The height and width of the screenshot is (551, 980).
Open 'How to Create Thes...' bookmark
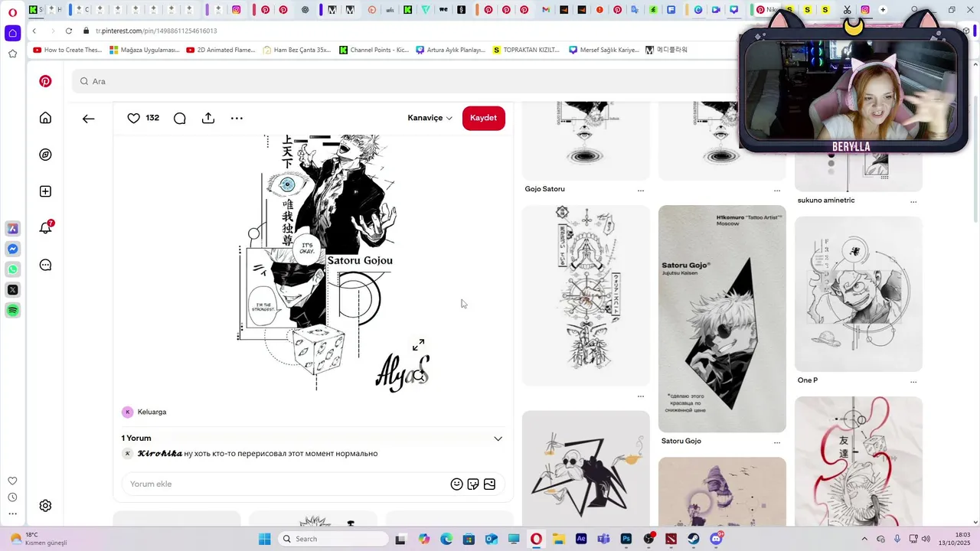[67, 50]
